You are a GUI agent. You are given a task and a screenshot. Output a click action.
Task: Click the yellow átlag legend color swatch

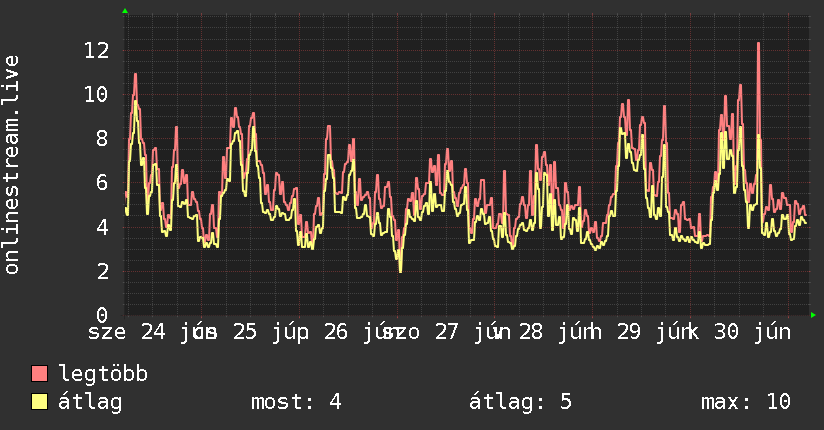pos(39,402)
